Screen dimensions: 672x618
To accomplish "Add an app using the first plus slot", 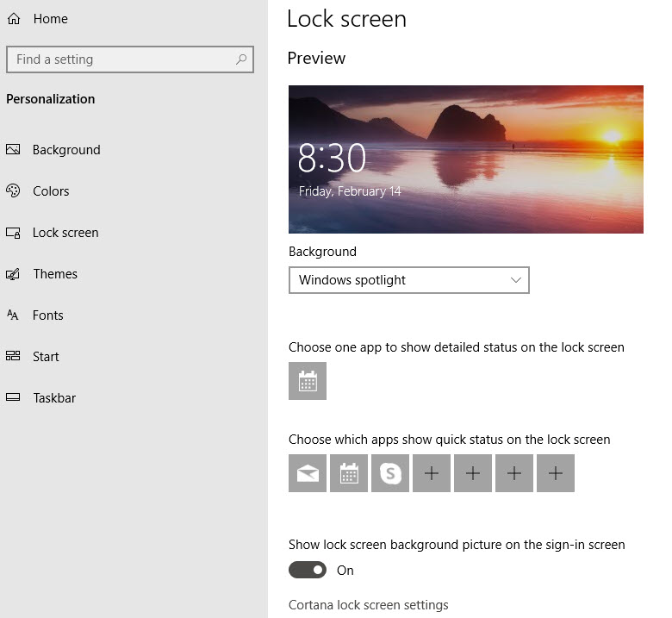I will pos(432,473).
